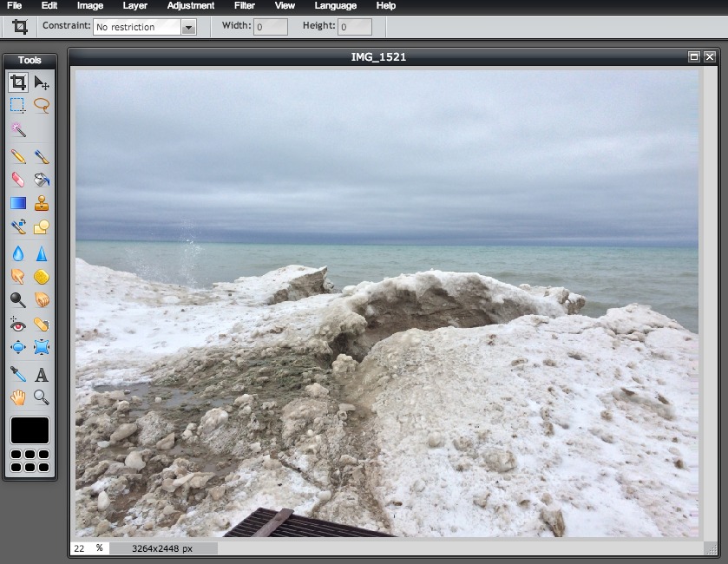728x564 pixels.
Task: Close the IMG_1521 image window
Action: [710, 56]
